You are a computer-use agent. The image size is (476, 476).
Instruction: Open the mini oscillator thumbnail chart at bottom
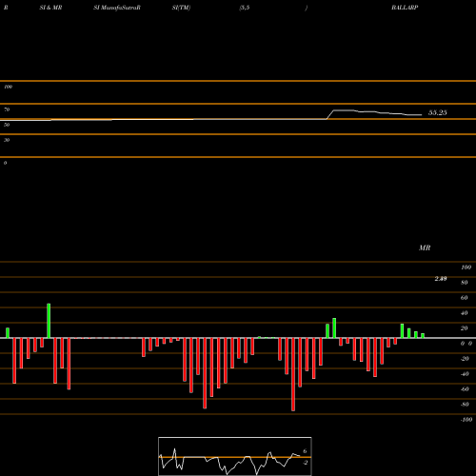click(x=235, y=456)
